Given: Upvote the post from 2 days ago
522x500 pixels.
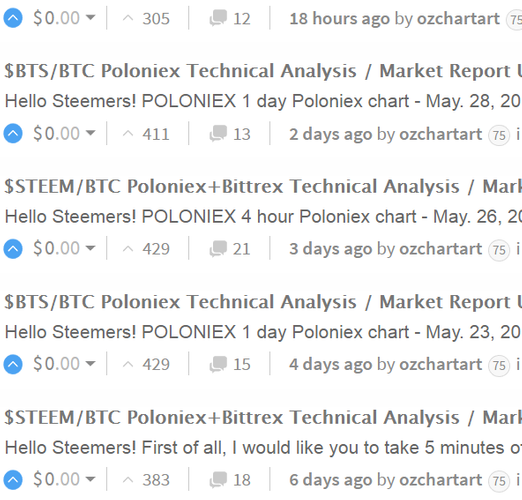Looking at the screenshot, I should pos(13,133).
